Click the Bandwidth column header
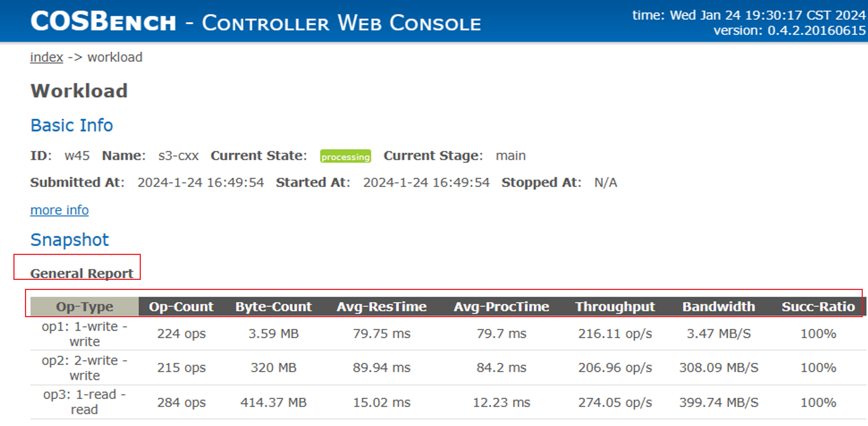The width and height of the screenshot is (868, 426). click(x=719, y=307)
